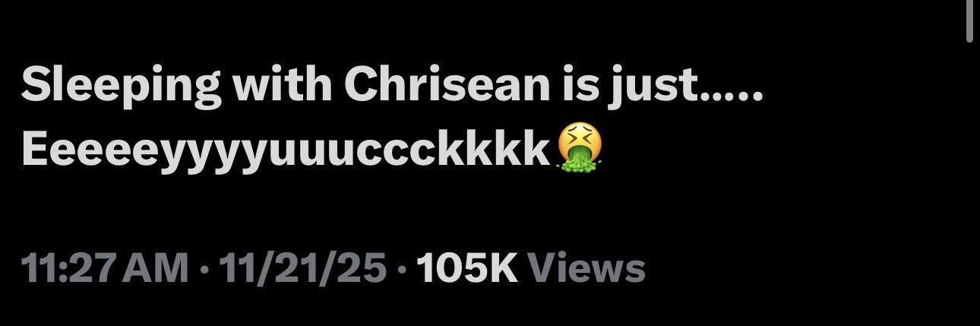The image size is (980, 326).
Task: Click the dot separator before 105K
Action: pyautogui.click(x=402, y=269)
